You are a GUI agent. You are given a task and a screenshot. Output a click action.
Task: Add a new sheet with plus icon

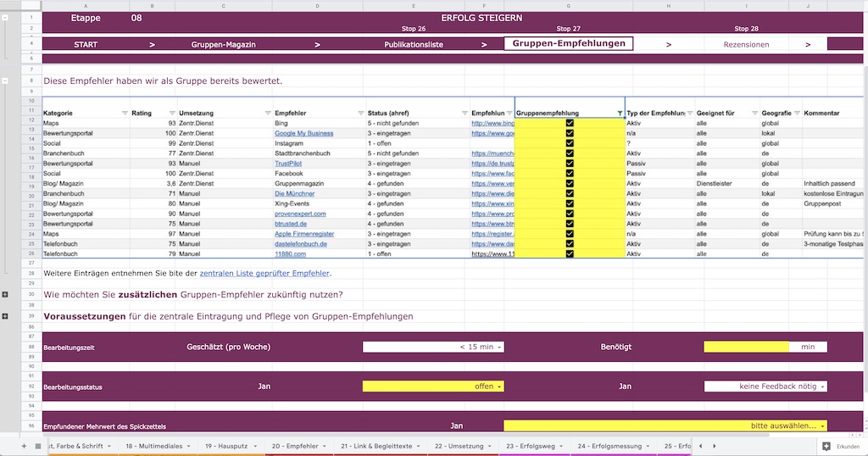24,446
